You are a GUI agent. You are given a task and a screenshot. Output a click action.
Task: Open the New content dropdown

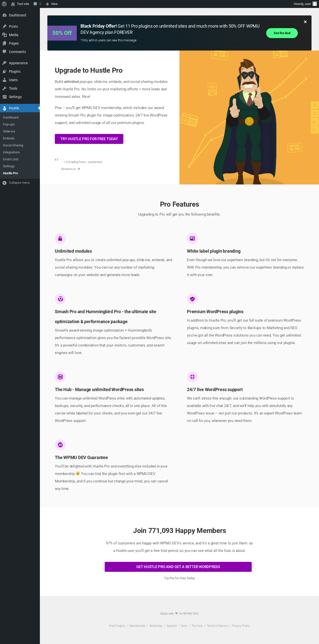[x=52, y=4]
